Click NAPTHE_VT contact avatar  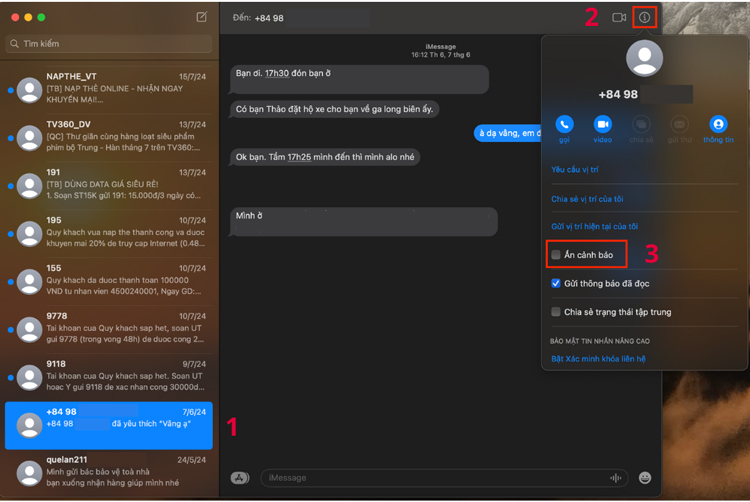coord(29,90)
